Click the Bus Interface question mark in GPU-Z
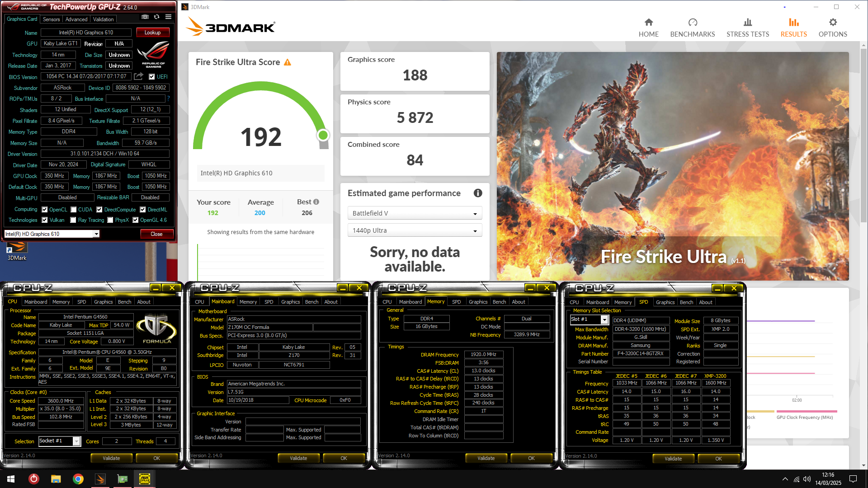Image resolution: width=868 pixels, height=488 pixels. pyautogui.click(x=168, y=99)
